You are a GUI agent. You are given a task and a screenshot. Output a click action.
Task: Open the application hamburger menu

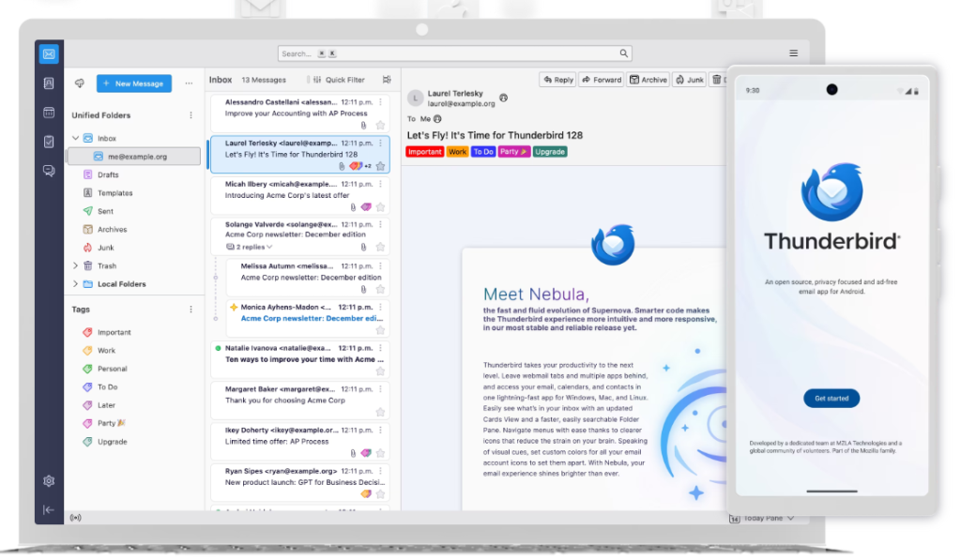[793, 53]
